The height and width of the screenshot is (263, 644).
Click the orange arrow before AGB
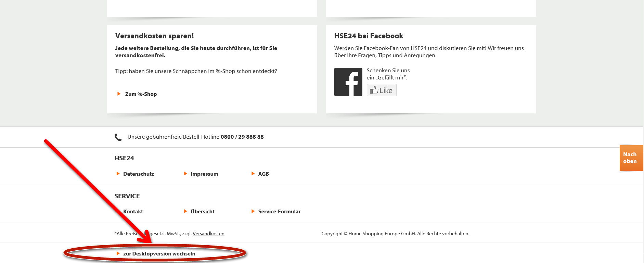tap(253, 174)
